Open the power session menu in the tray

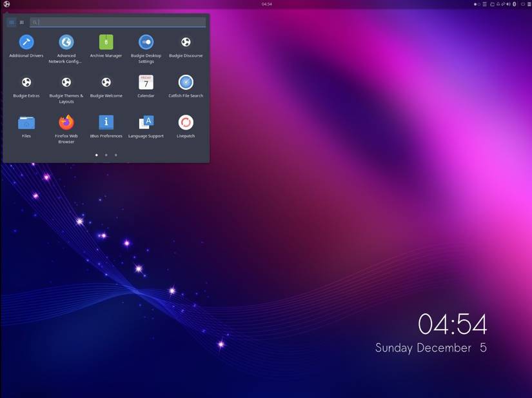tap(523, 3)
